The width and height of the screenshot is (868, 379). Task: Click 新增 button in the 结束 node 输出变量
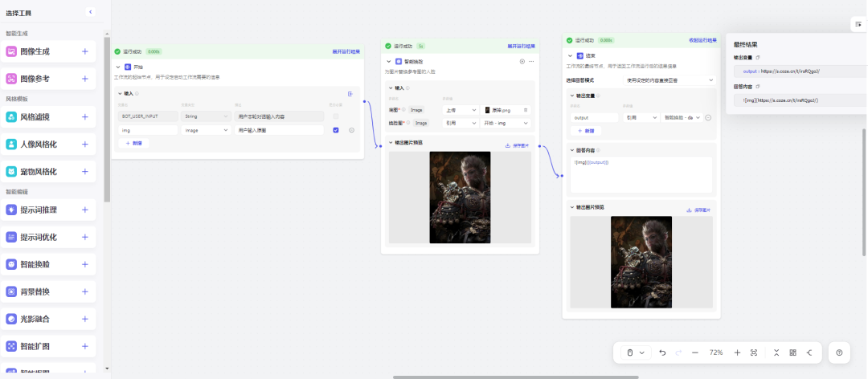(586, 131)
